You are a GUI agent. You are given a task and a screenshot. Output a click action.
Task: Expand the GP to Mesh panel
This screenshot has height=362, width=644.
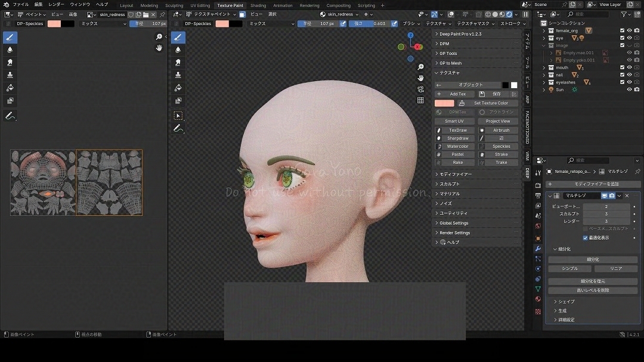(477, 63)
